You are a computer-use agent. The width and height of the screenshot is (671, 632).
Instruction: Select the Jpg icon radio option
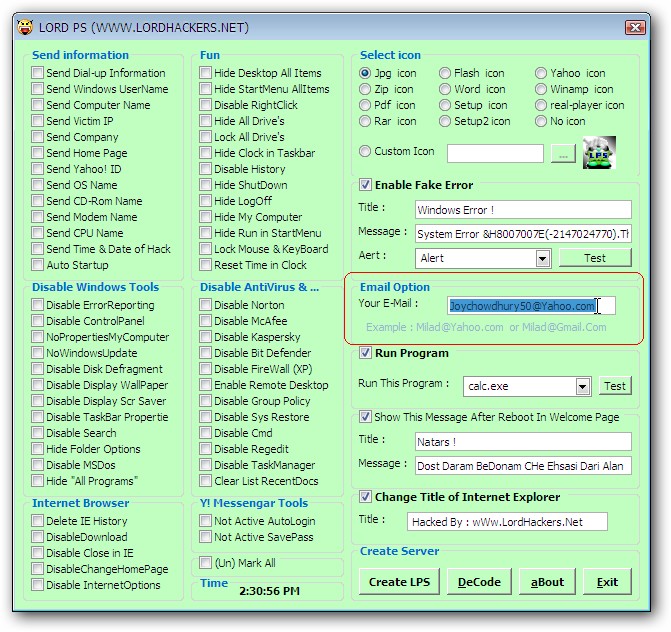pyautogui.click(x=365, y=73)
